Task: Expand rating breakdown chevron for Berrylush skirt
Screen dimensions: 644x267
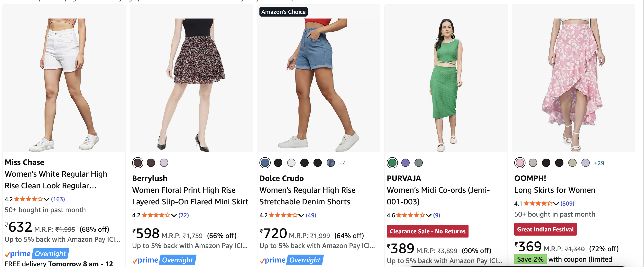Action: pyautogui.click(x=174, y=215)
